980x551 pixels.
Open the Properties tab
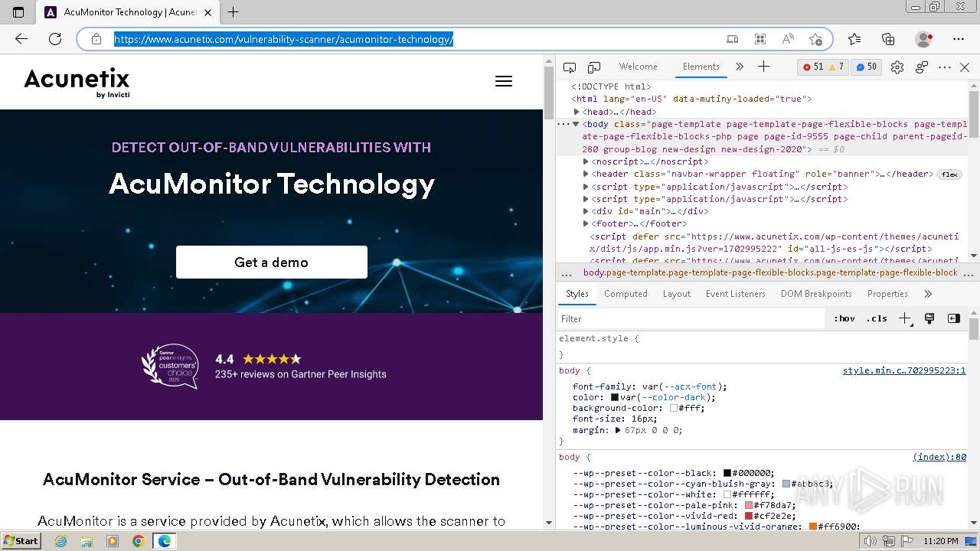click(x=887, y=294)
